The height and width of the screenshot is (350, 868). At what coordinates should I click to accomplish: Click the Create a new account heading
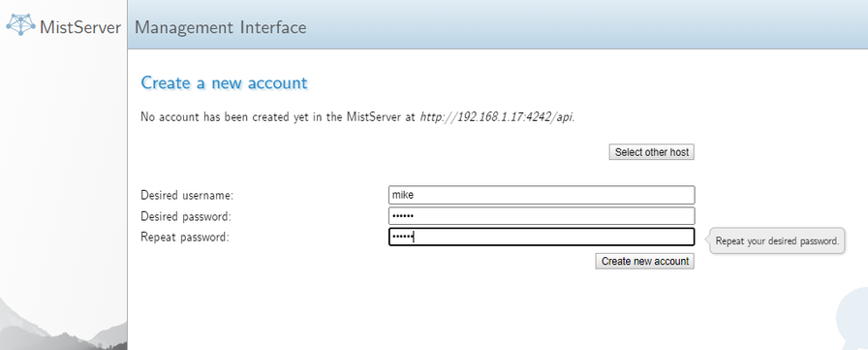click(224, 82)
